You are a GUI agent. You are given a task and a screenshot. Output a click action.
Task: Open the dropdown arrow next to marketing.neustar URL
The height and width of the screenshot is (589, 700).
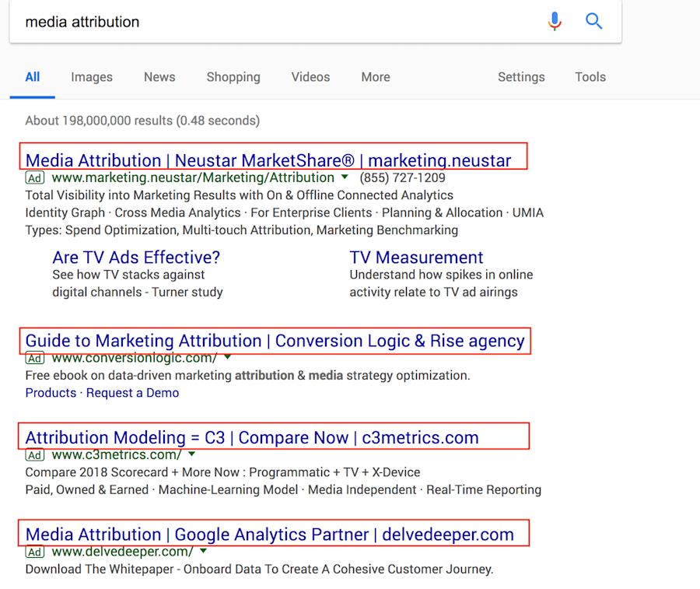[x=345, y=177]
